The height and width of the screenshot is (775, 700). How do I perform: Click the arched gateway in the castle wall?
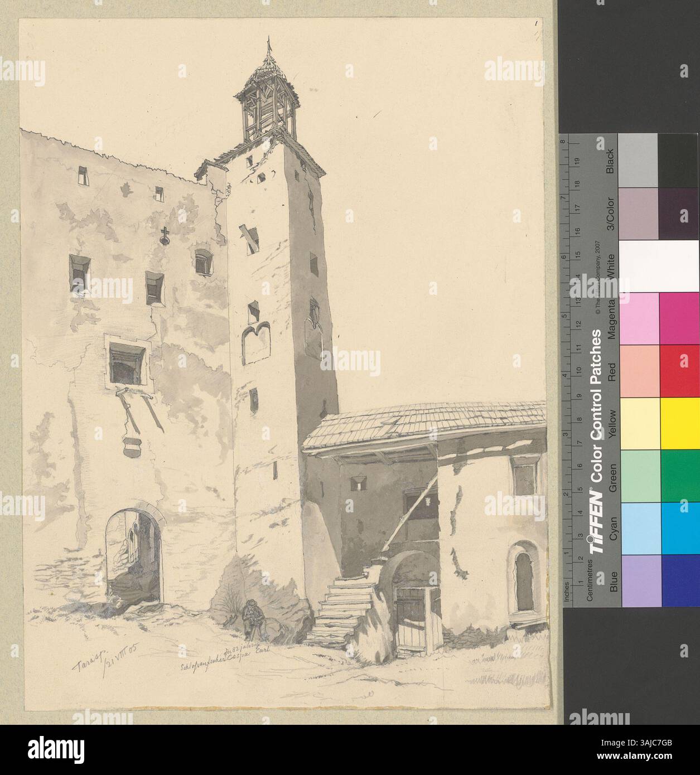click(x=133, y=556)
